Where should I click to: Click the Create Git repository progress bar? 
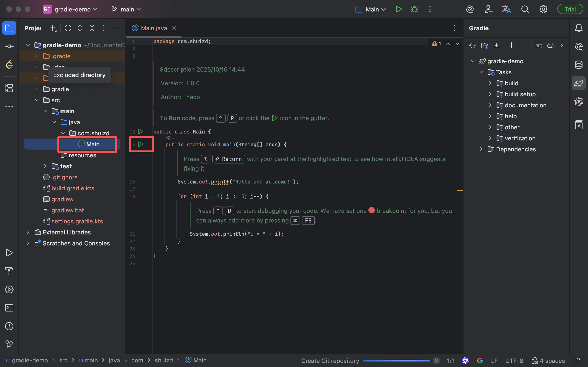pos(396,361)
